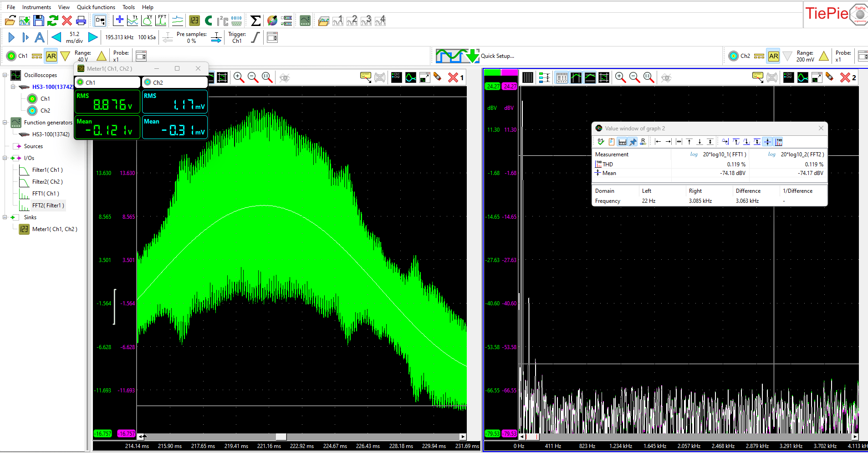The height and width of the screenshot is (453, 868).
Task: Click graph 1 horizontal scrollbar thumb
Action: coord(281,437)
